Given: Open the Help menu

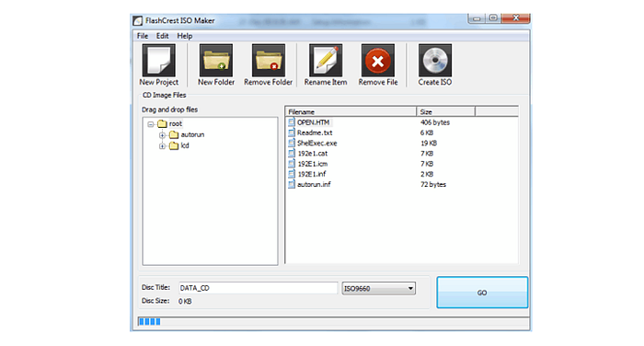Looking at the screenshot, I should [x=185, y=36].
